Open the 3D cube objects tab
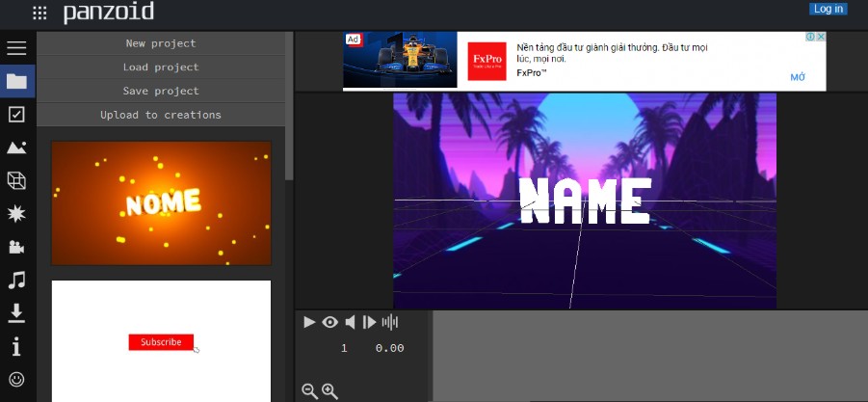This screenshot has height=402, width=868. (16, 180)
